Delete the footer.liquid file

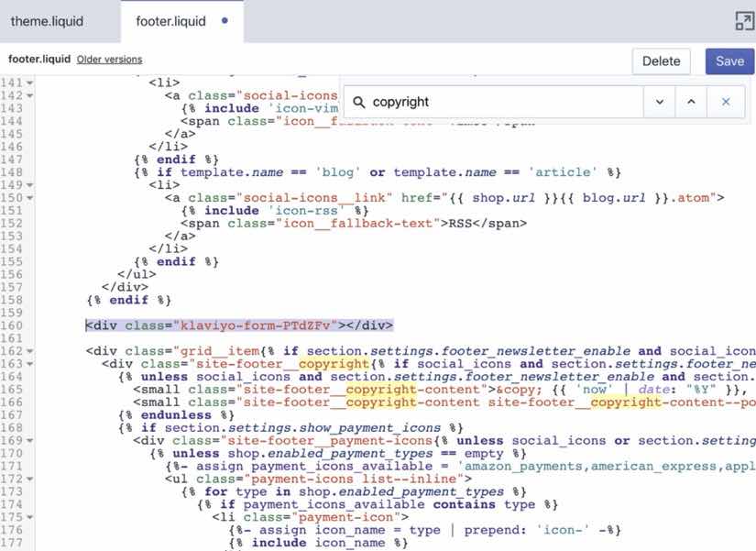point(661,61)
